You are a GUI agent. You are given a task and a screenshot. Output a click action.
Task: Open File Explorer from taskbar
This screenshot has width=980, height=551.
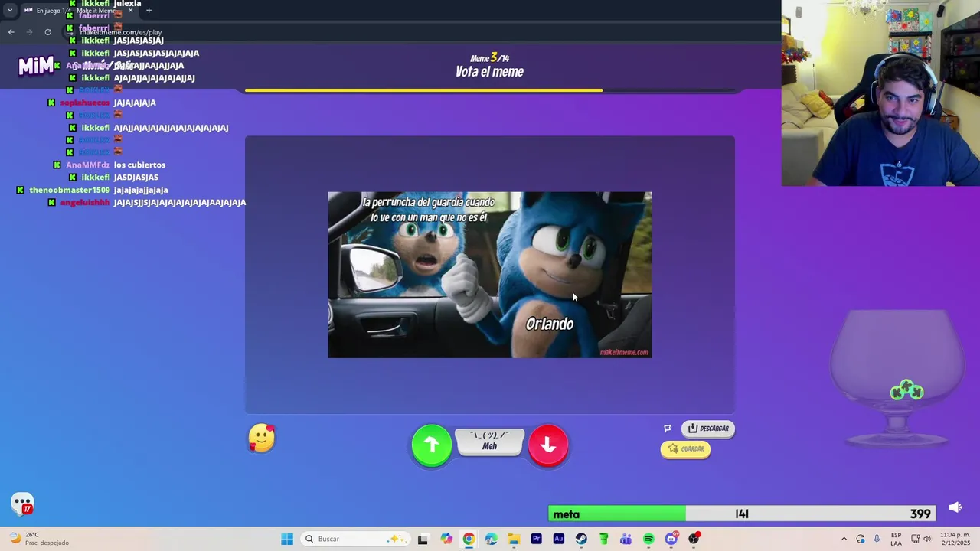pyautogui.click(x=514, y=539)
